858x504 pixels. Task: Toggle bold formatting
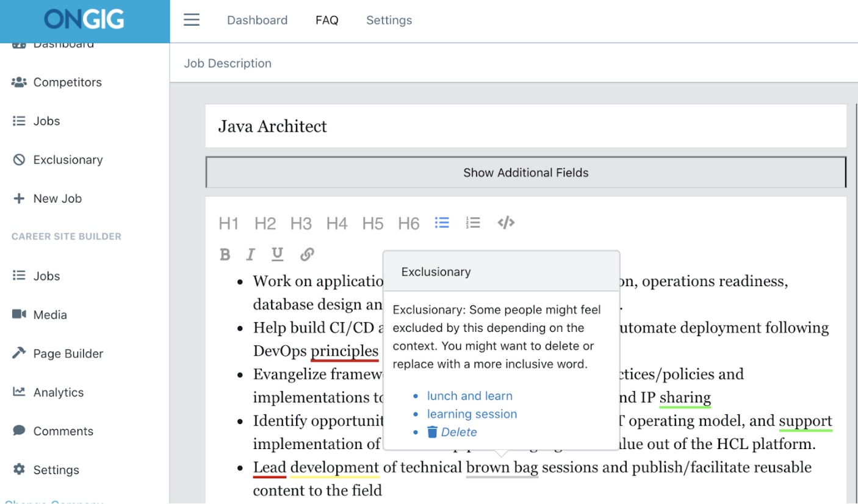[225, 254]
